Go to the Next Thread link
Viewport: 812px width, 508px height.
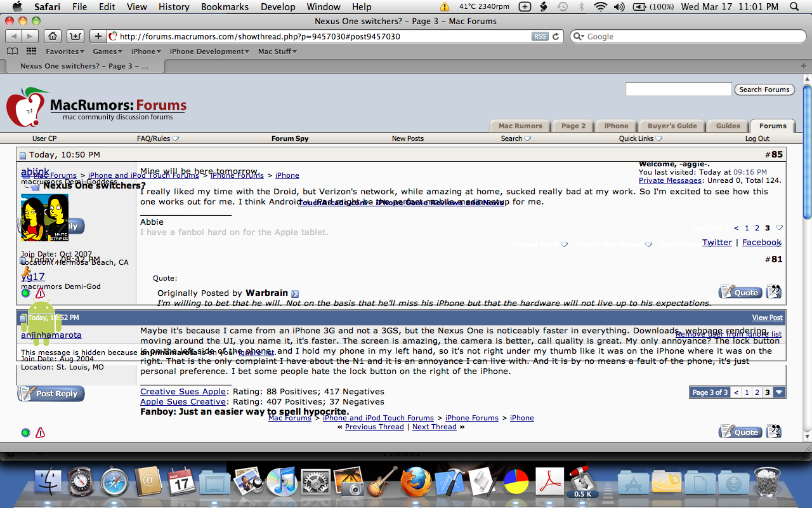pos(435,427)
